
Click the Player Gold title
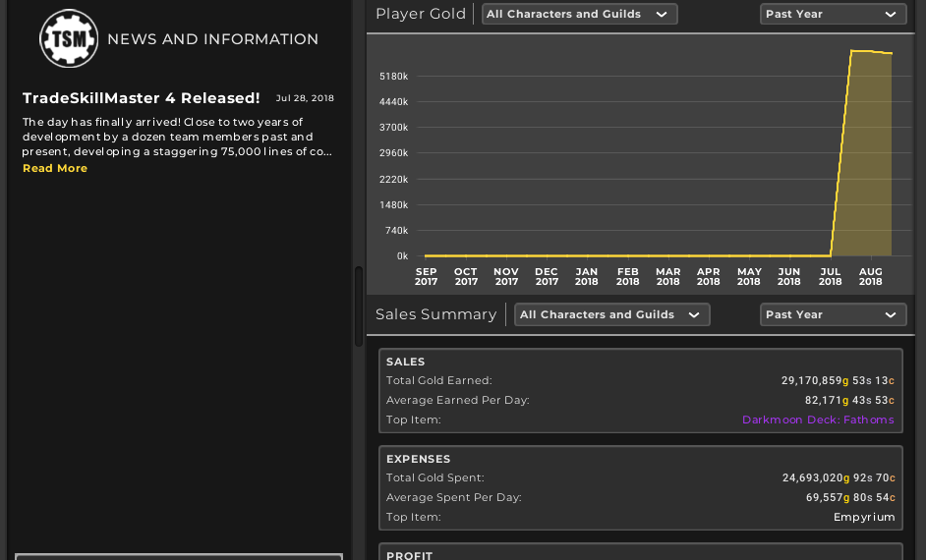tap(421, 14)
